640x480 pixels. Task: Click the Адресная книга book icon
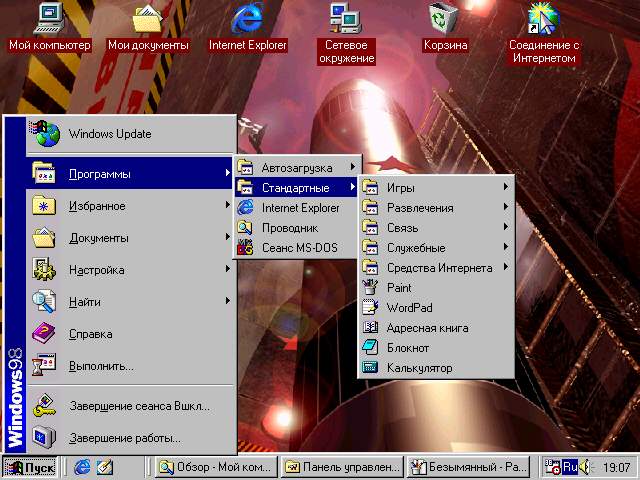(x=370, y=327)
